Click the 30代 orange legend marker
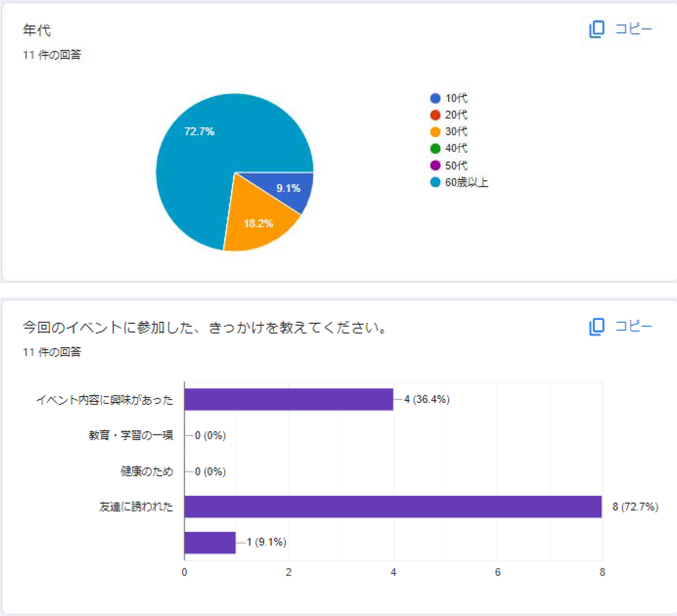Viewport: 677px width, 616px height. [x=435, y=132]
